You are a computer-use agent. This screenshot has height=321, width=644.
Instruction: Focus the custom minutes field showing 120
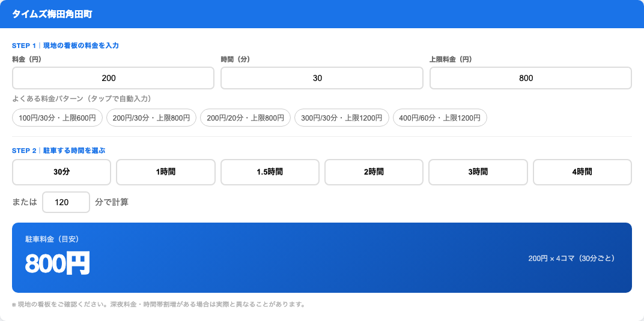pyautogui.click(x=66, y=202)
